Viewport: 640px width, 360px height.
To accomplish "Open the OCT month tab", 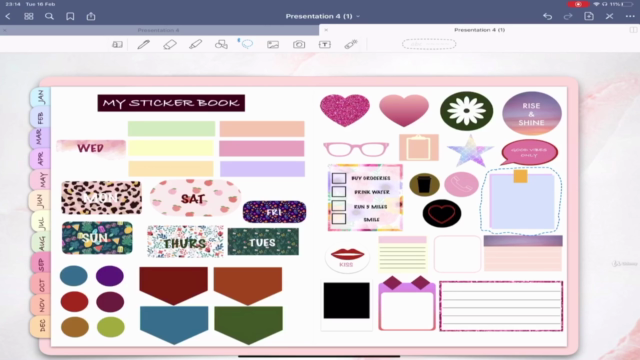I will (41, 284).
